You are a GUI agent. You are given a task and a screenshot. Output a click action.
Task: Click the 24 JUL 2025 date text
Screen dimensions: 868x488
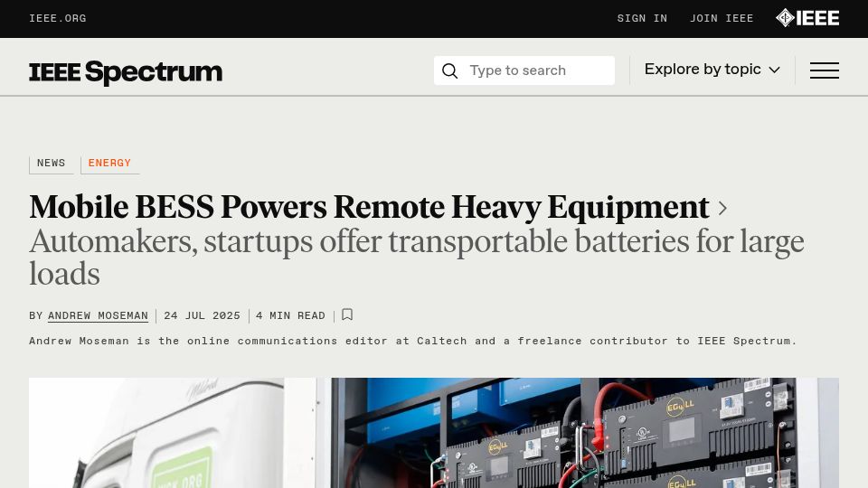[x=202, y=315]
